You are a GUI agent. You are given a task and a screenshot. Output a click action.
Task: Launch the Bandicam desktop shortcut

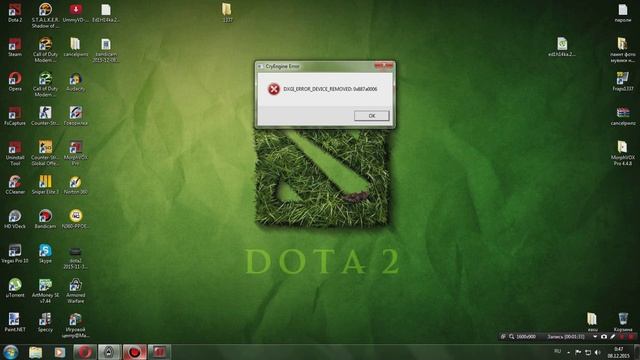pyautogui.click(x=45, y=219)
